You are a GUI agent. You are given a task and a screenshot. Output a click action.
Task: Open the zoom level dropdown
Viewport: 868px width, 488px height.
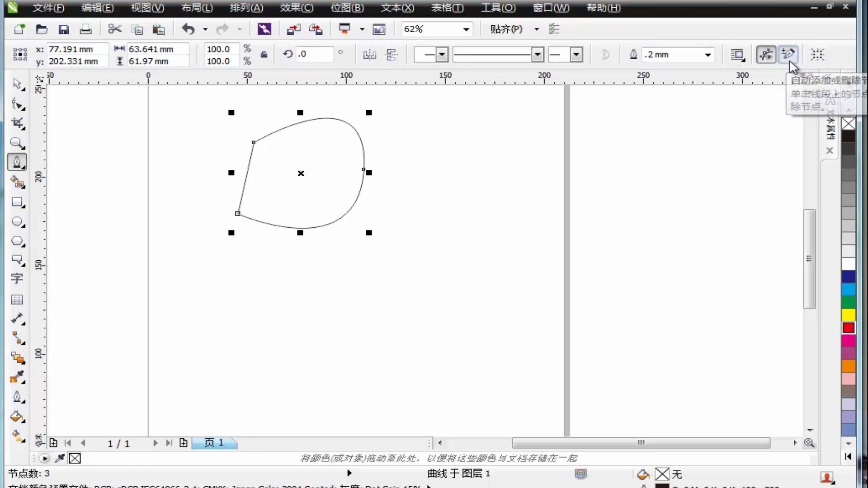coord(466,29)
